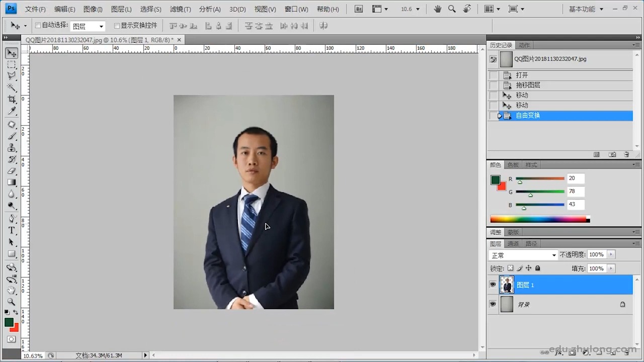
Task: Select the History Brush tool
Action: [x=12, y=159]
